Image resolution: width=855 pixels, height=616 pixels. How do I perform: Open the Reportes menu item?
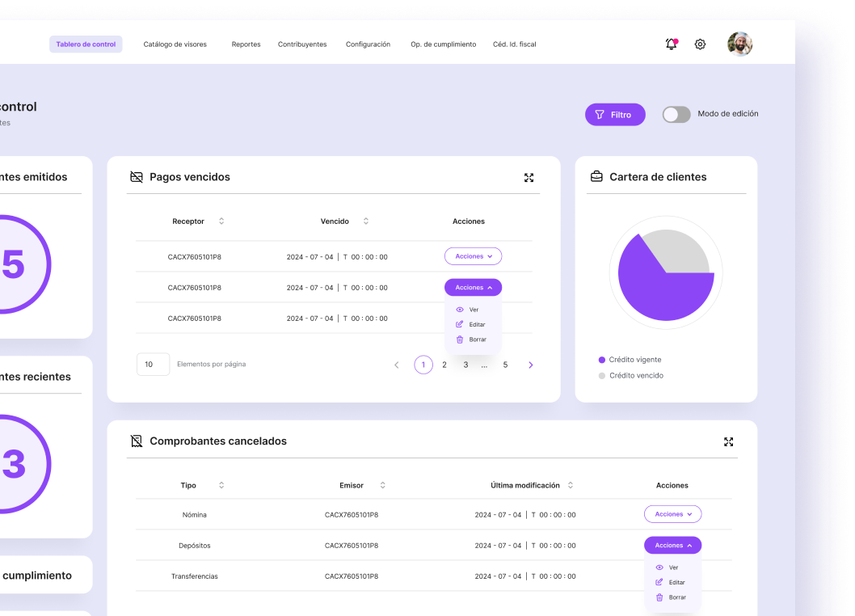click(246, 44)
